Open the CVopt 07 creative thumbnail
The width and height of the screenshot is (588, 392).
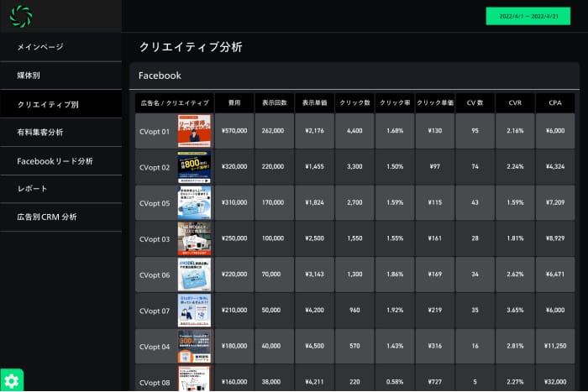(x=194, y=311)
